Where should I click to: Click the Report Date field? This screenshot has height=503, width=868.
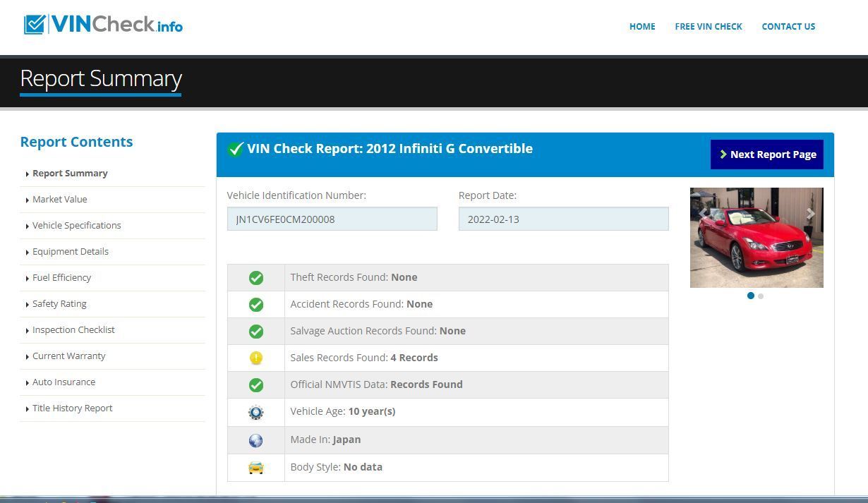[564, 219]
